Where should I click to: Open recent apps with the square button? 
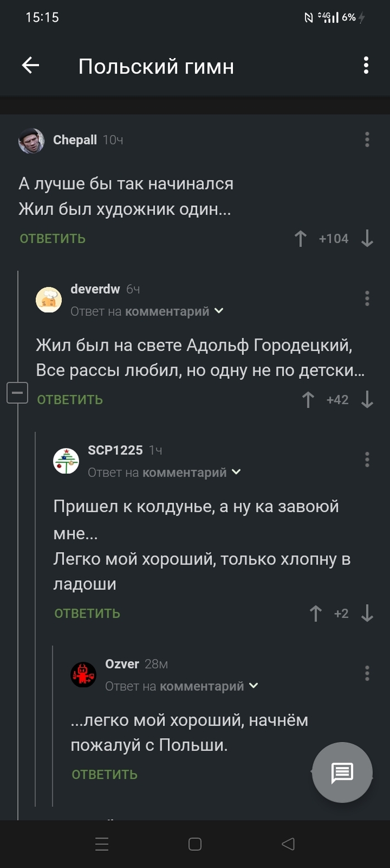click(x=194, y=844)
